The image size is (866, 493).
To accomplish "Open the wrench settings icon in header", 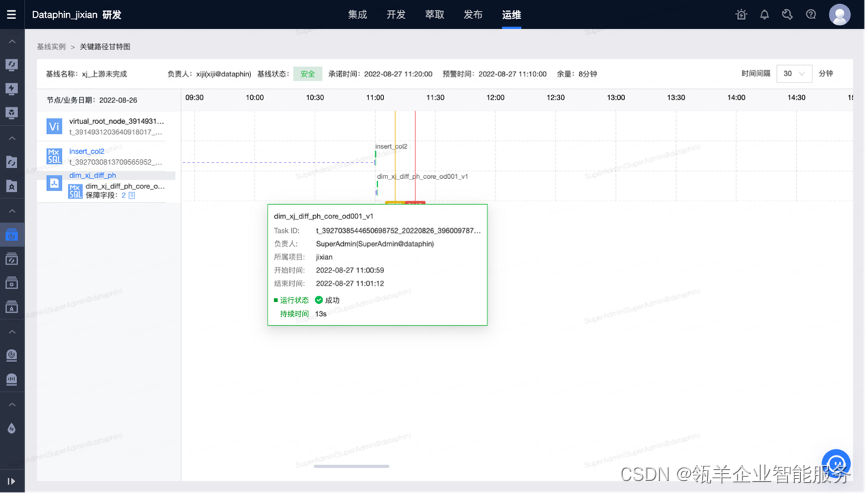I will [x=788, y=15].
